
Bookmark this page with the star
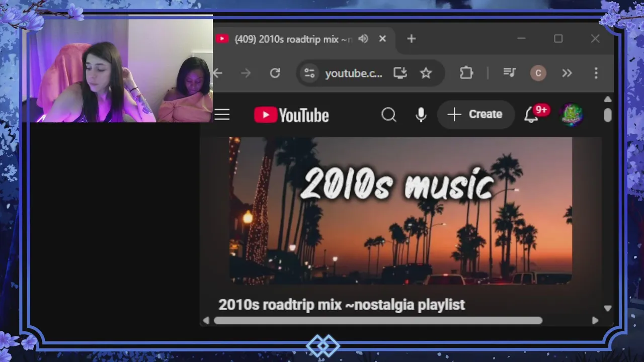coord(426,73)
